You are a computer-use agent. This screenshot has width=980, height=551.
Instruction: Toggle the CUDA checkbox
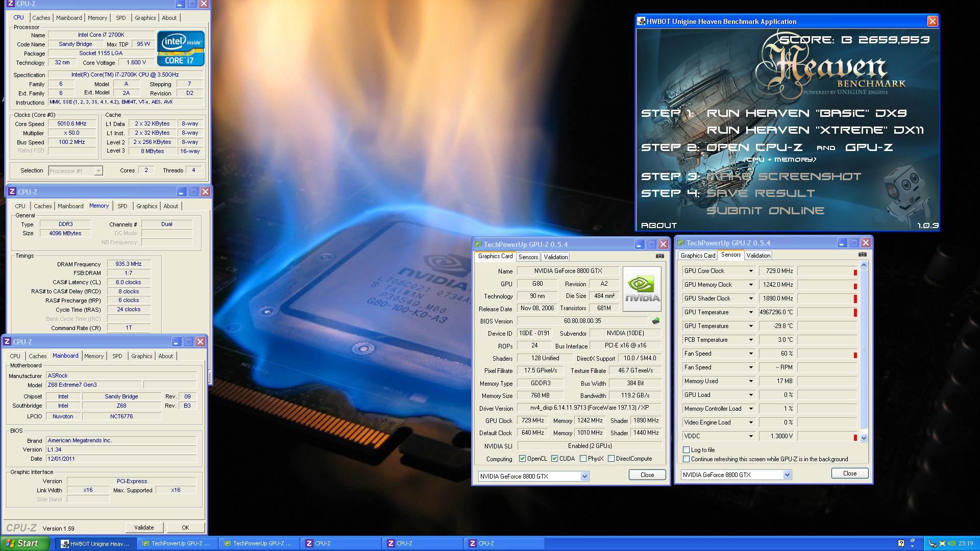(x=554, y=459)
